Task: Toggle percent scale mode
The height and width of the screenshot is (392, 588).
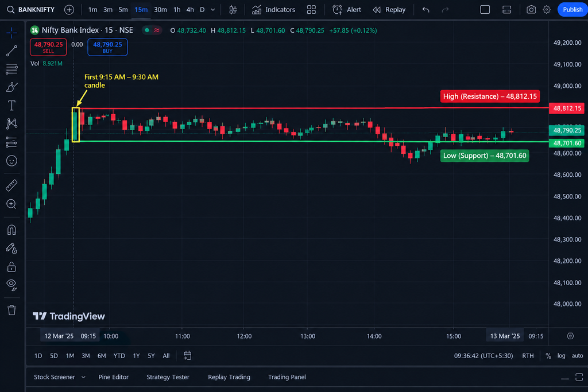Action: pos(548,356)
